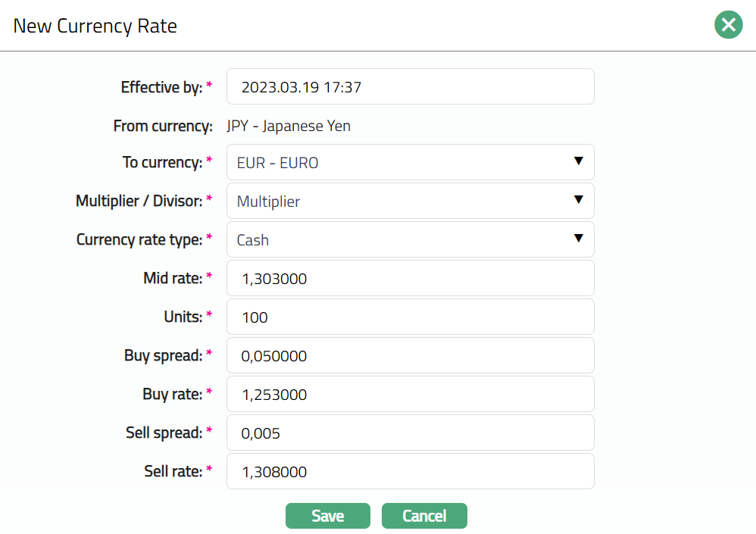Click the 'From currency:' label
Viewport: 756px width, 534px height.
coord(162,126)
